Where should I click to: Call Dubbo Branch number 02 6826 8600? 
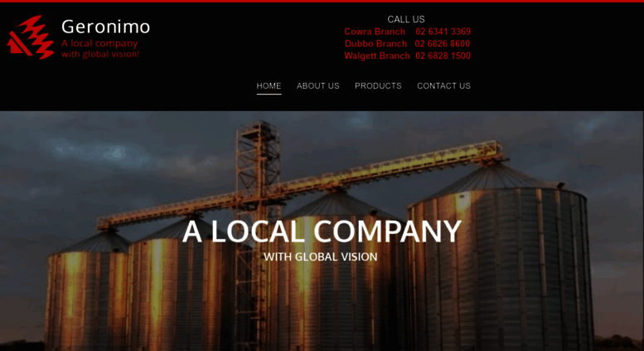[x=443, y=44]
